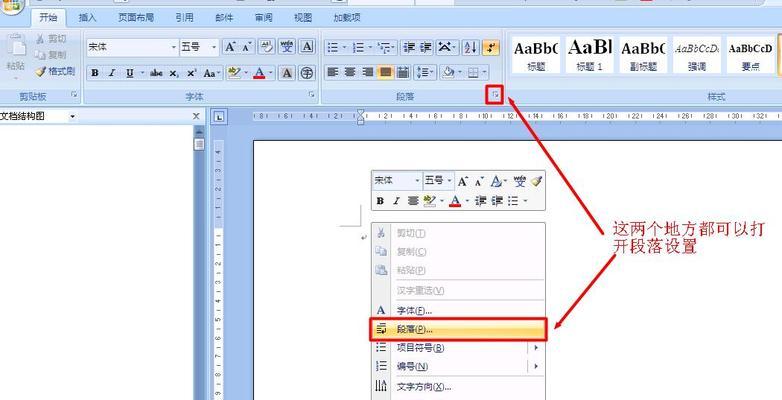Open the paragraph (段落) dialog launcher

pos(495,95)
